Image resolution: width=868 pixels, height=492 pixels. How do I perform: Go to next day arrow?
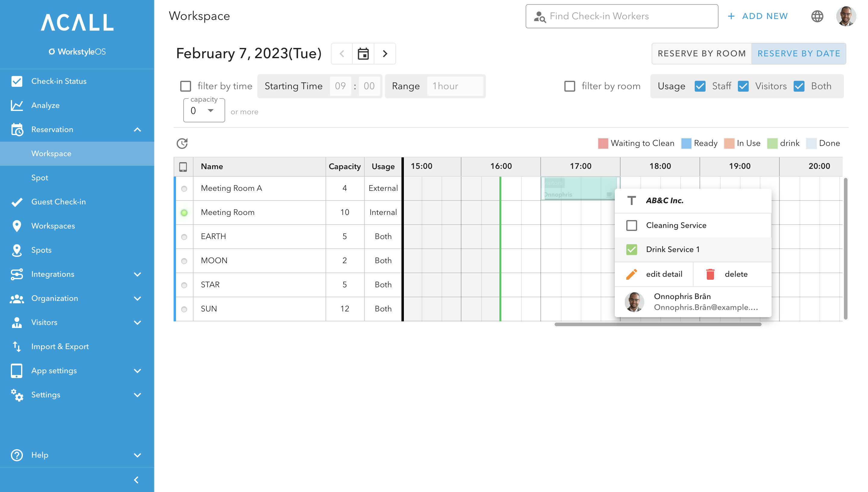click(385, 54)
